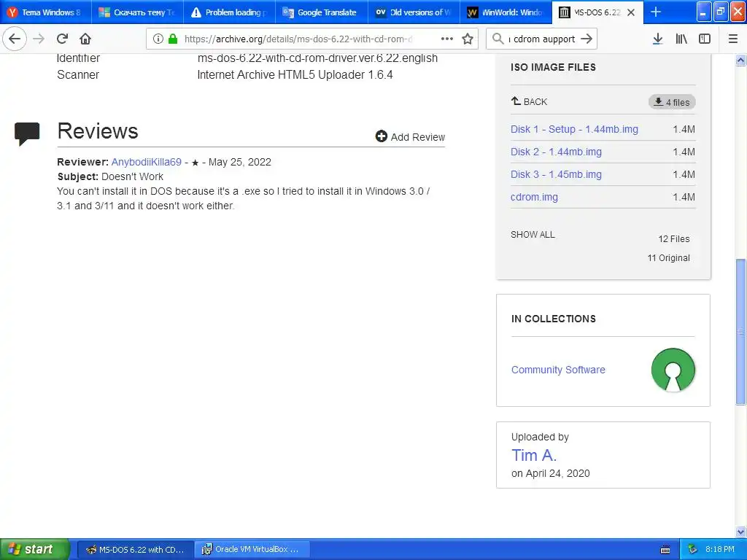Close the MS-DOS 6.22 tab
747x560 pixels.
pos(631,12)
